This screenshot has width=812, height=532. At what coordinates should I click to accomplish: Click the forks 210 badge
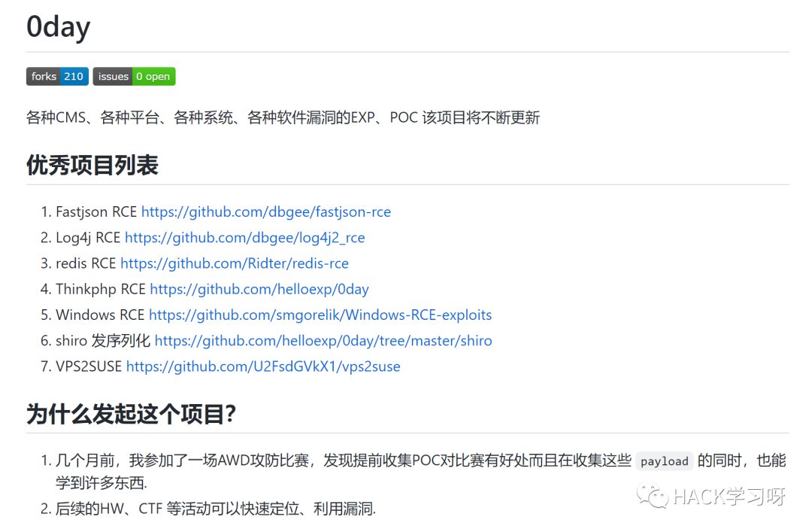[x=57, y=76]
